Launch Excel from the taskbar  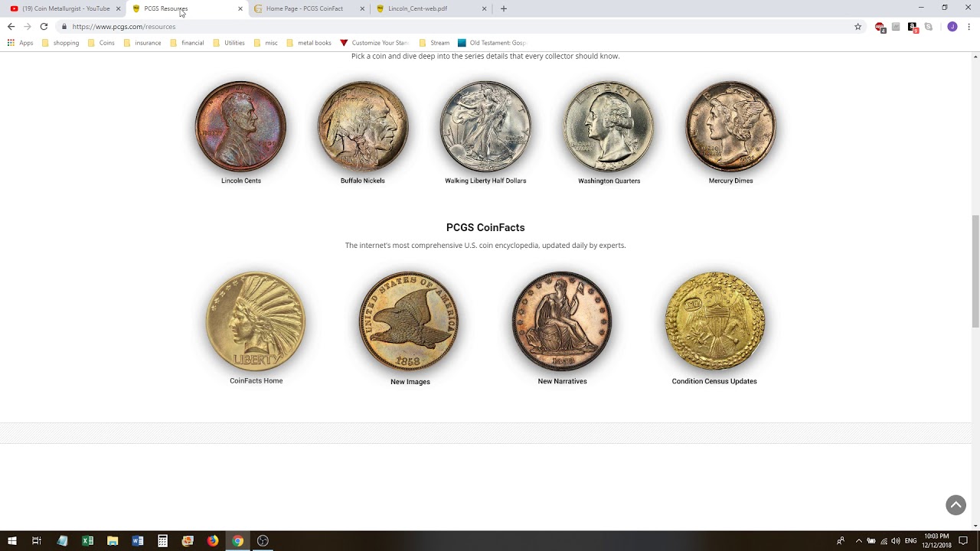coord(87,541)
